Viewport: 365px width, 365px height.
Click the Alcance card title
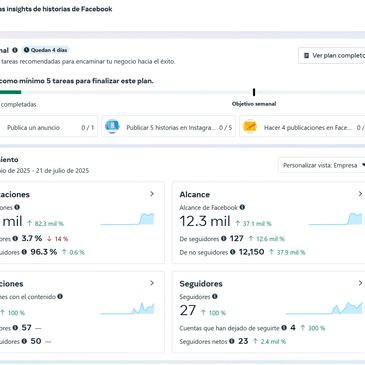click(195, 194)
